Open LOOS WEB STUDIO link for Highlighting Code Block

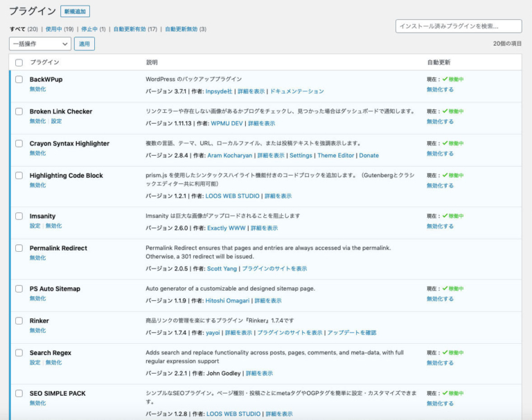click(233, 197)
